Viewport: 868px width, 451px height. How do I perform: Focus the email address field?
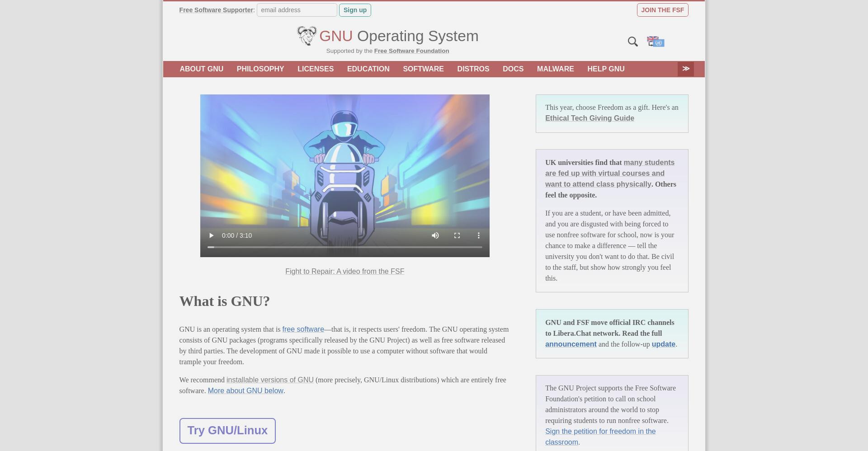[x=297, y=10]
